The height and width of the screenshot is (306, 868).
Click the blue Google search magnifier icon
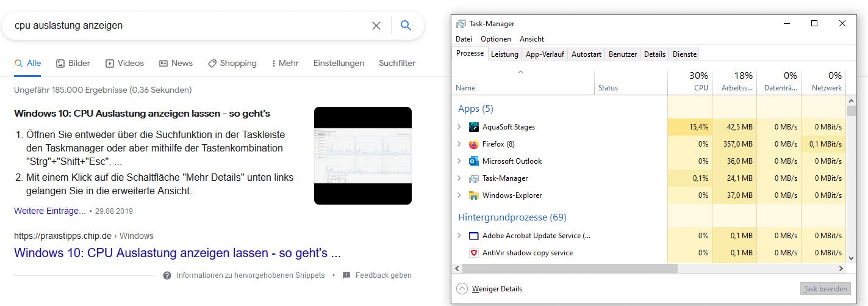[x=406, y=26]
